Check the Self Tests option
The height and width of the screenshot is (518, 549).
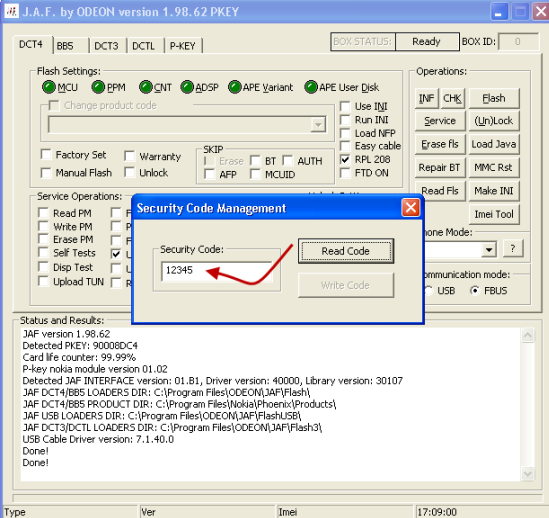pyautogui.click(x=43, y=253)
